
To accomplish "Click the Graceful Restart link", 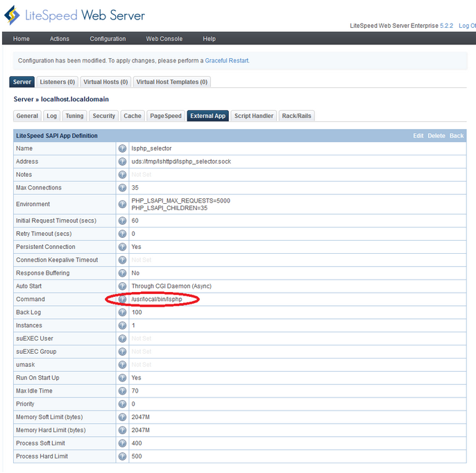I will coord(227,60).
